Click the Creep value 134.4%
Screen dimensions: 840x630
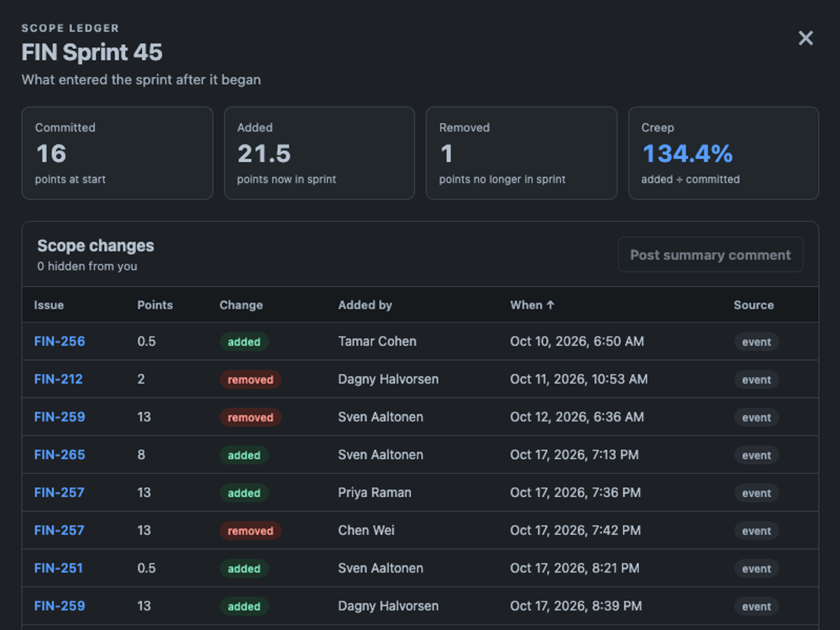pyautogui.click(x=687, y=153)
